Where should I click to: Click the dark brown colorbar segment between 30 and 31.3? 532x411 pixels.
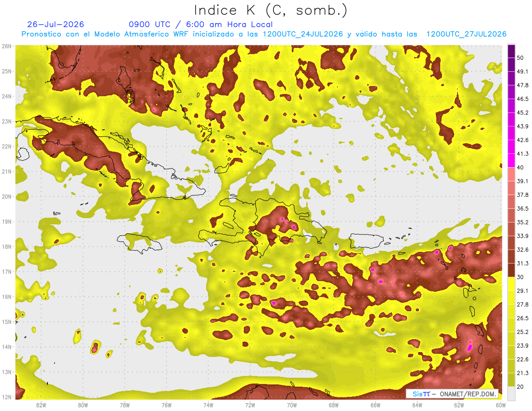click(x=511, y=270)
